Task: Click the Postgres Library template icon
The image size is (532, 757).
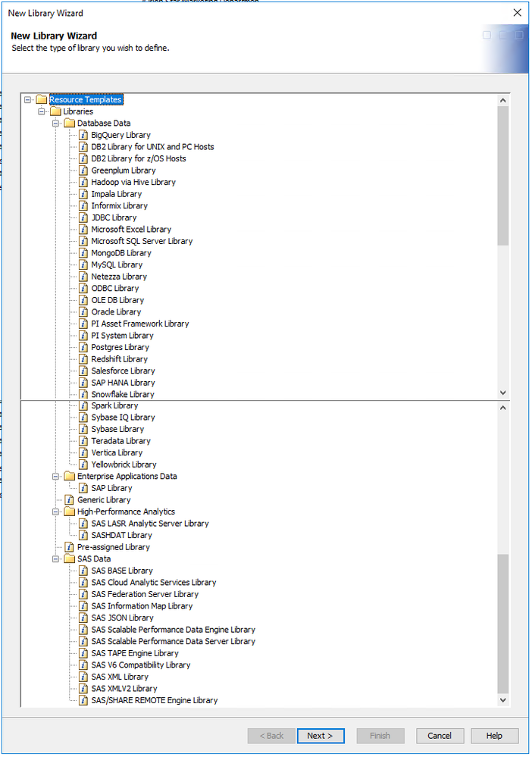Action: point(83,347)
